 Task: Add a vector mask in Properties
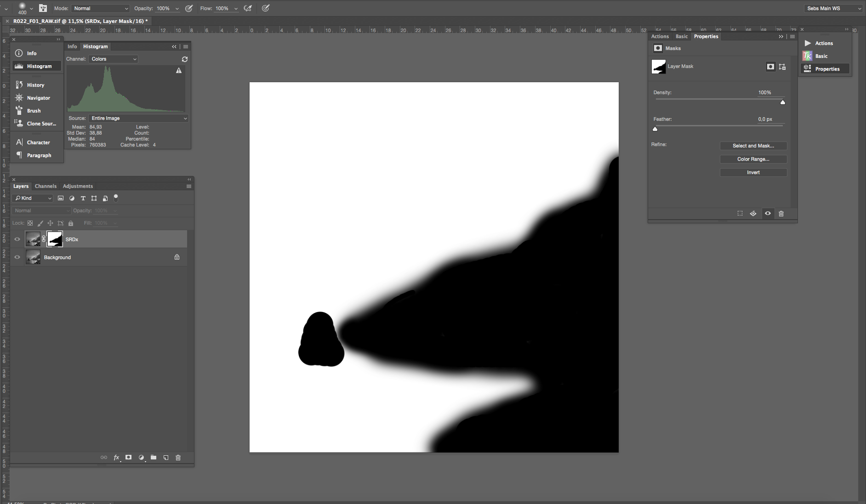point(782,67)
